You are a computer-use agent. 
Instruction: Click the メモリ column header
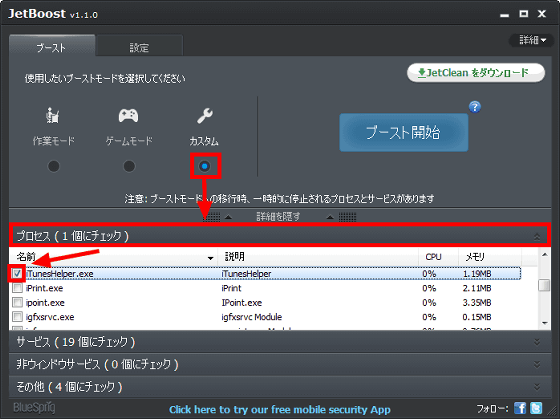point(490,256)
